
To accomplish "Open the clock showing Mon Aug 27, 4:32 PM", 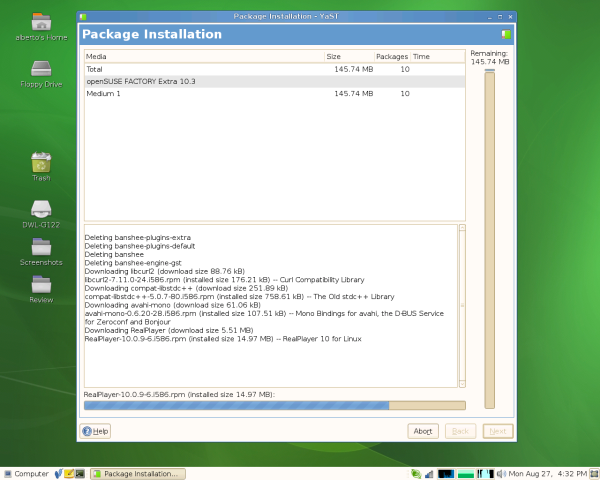I will click(548, 474).
